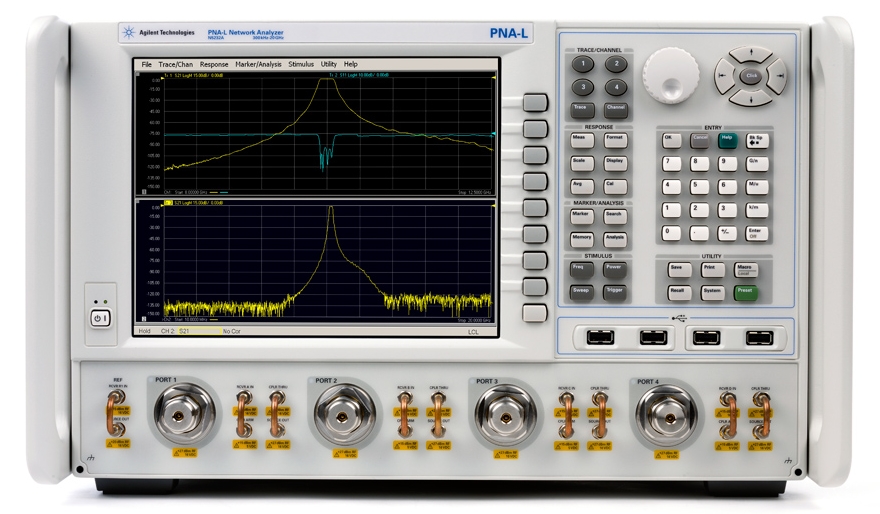
Task: Click the Macro/Local key
Action: click(746, 270)
